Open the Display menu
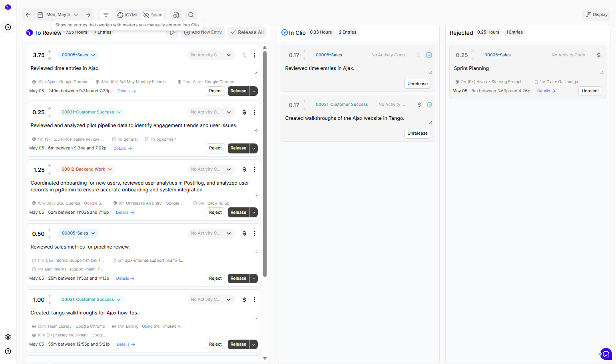The height and width of the screenshot is (364, 616). (x=596, y=15)
